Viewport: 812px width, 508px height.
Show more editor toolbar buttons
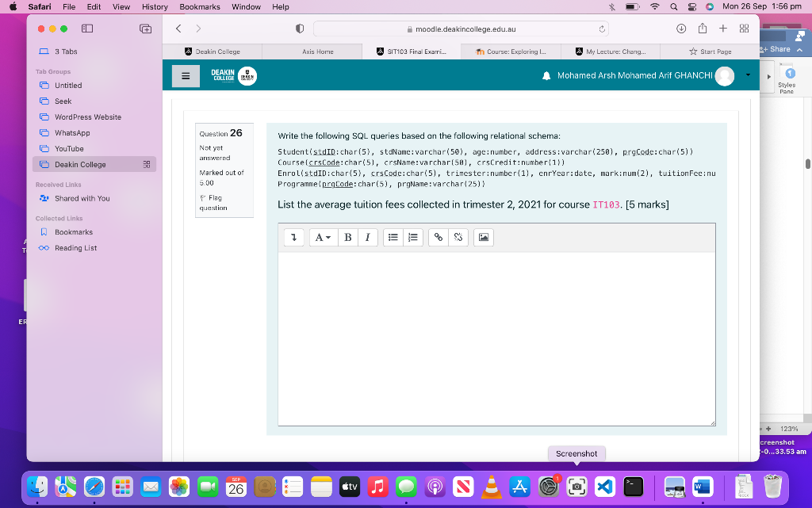(x=293, y=238)
